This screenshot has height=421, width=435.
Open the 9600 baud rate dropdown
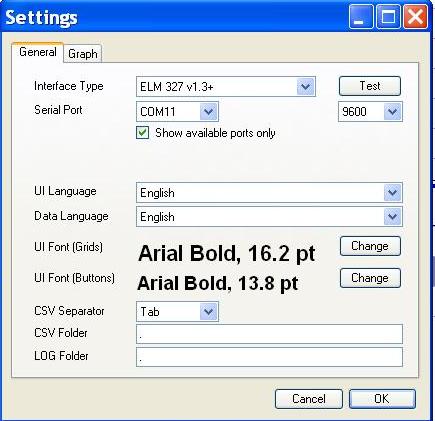click(x=370, y=111)
